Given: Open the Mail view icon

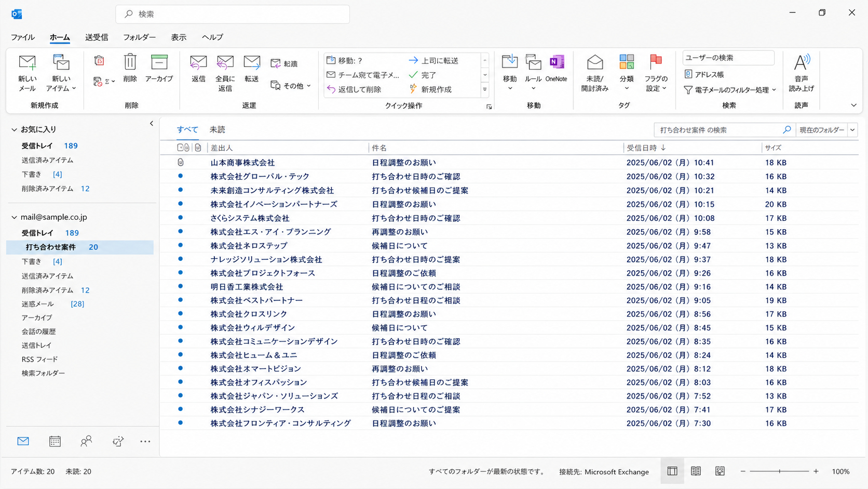Looking at the screenshot, I should pos(23,441).
